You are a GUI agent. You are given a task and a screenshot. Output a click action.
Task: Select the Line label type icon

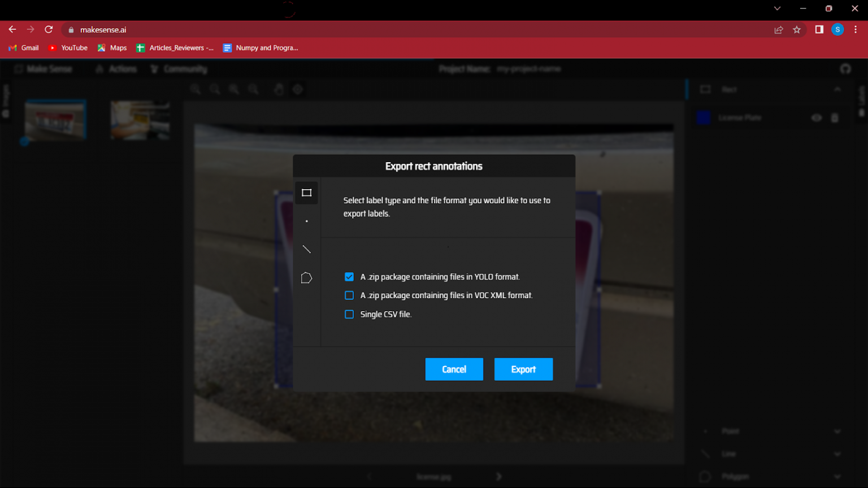[x=306, y=249]
